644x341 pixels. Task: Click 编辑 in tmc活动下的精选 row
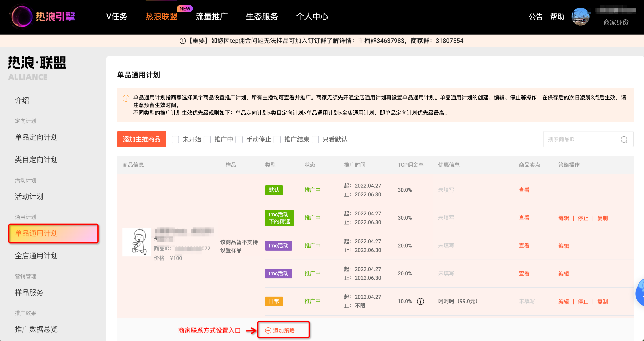[563, 218]
